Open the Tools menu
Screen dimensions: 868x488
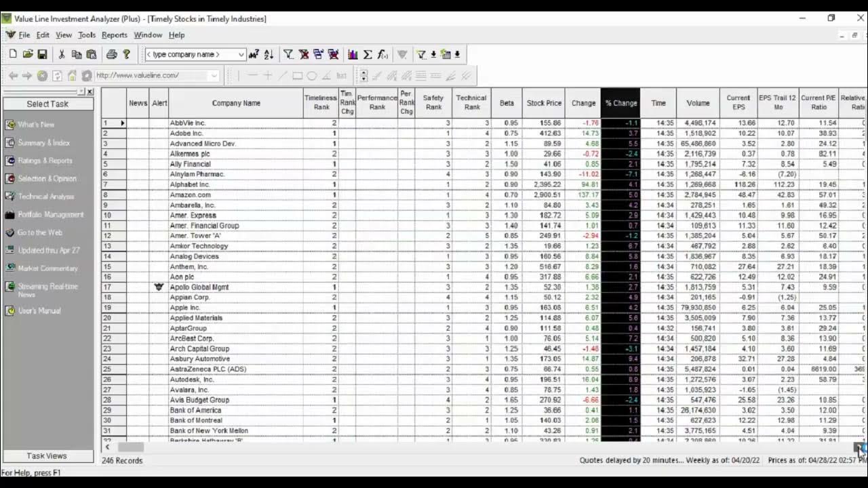click(x=87, y=35)
